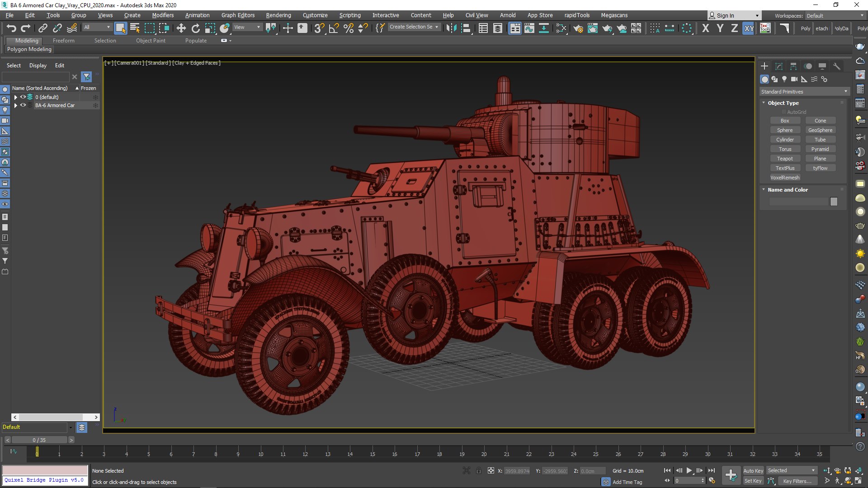Constrain to Y axis button
The image size is (868, 488).
point(720,28)
